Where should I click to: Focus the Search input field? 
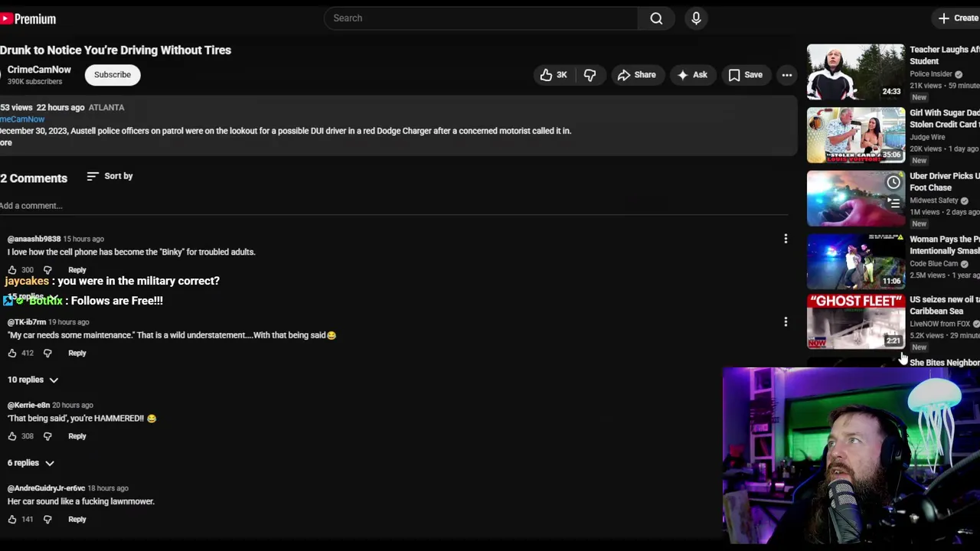tap(481, 18)
